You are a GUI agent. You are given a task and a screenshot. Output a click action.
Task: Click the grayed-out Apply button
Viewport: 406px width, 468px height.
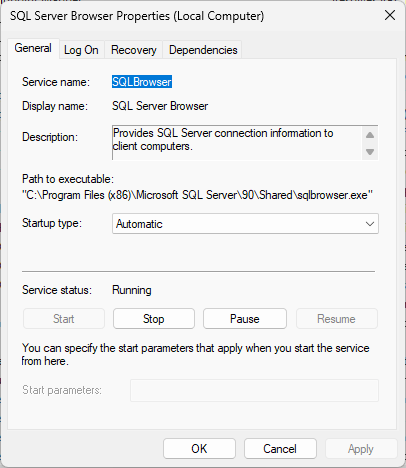click(x=361, y=449)
